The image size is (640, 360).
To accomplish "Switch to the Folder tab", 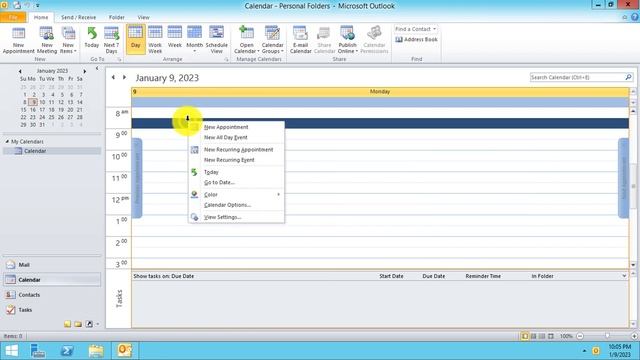I will (x=116, y=17).
